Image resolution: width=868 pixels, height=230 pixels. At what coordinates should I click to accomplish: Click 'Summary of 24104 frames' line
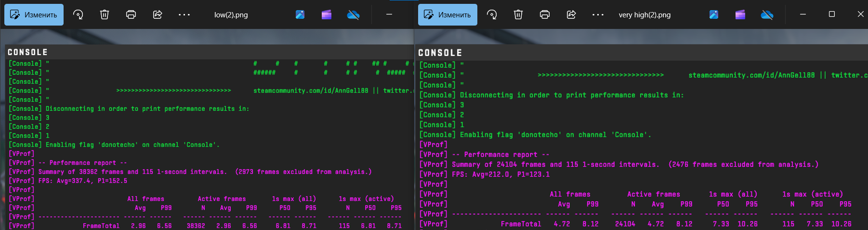click(x=635, y=164)
